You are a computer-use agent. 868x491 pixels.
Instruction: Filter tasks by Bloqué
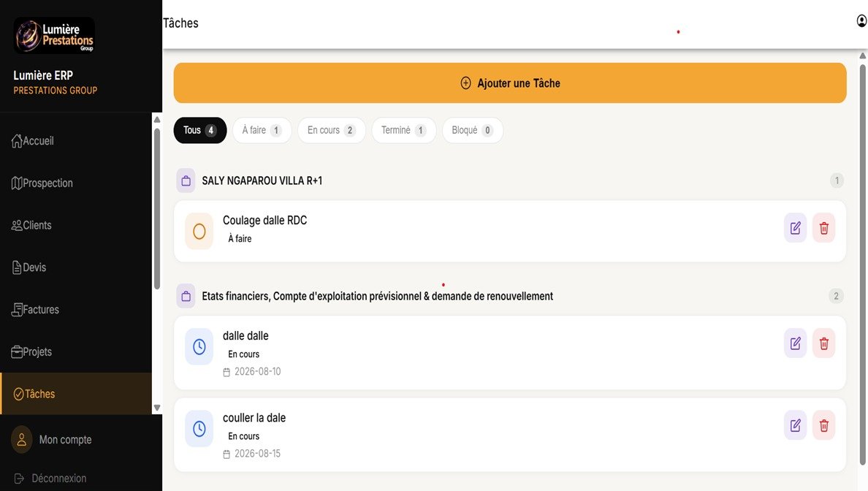[472, 130]
